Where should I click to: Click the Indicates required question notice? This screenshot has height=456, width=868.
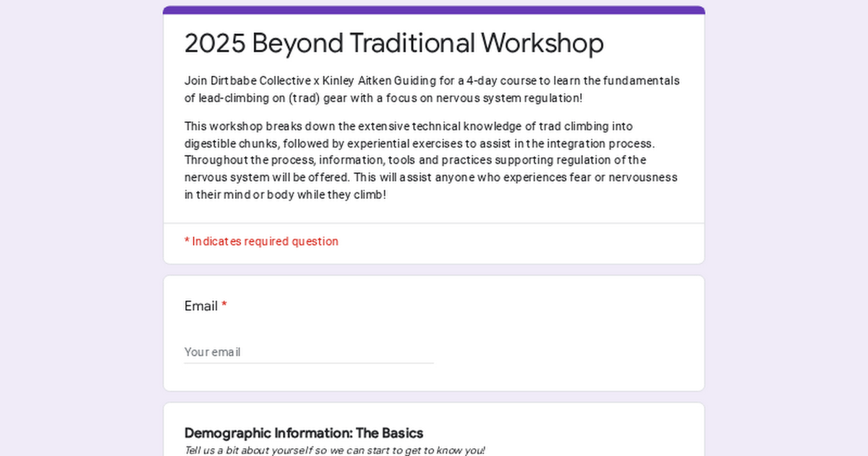point(261,241)
